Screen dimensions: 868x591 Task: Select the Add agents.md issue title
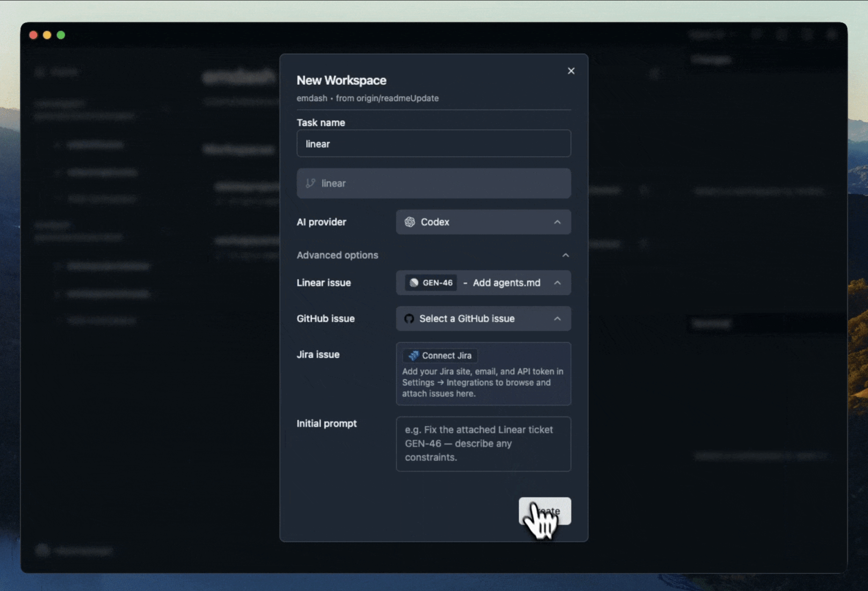(x=506, y=283)
